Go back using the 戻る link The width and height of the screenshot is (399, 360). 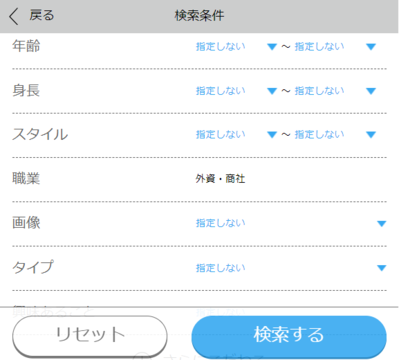[41, 15]
